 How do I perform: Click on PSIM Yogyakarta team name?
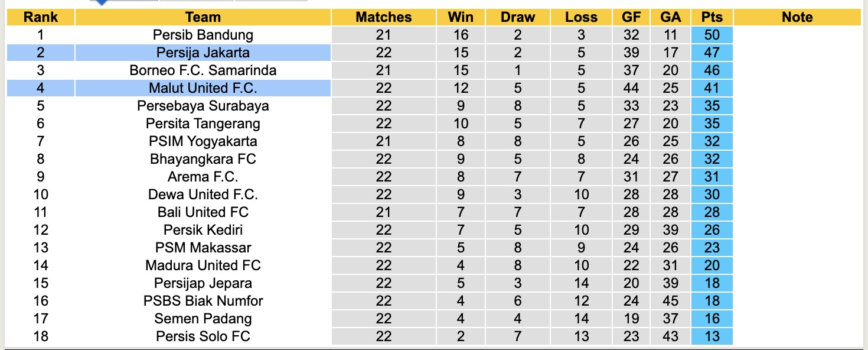click(x=203, y=141)
